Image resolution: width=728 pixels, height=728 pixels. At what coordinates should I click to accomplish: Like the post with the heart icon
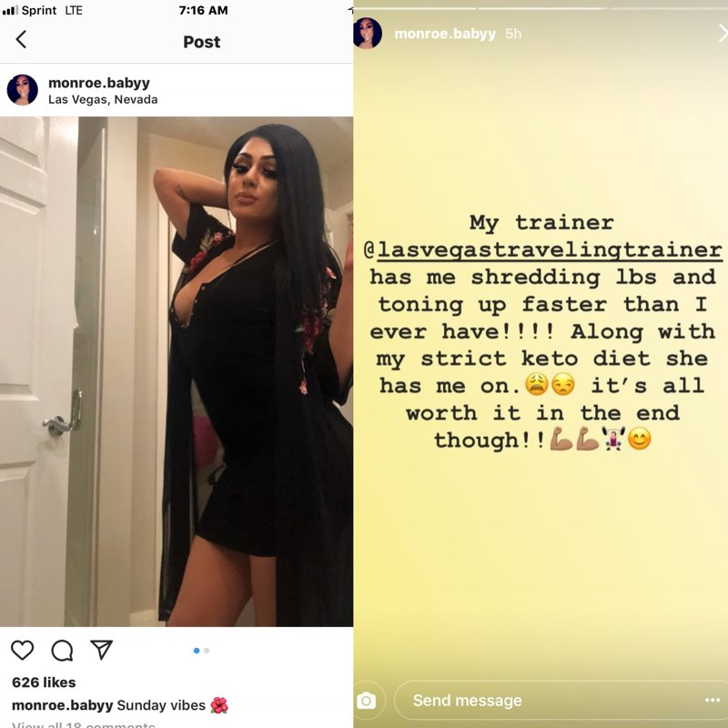pyautogui.click(x=22, y=650)
